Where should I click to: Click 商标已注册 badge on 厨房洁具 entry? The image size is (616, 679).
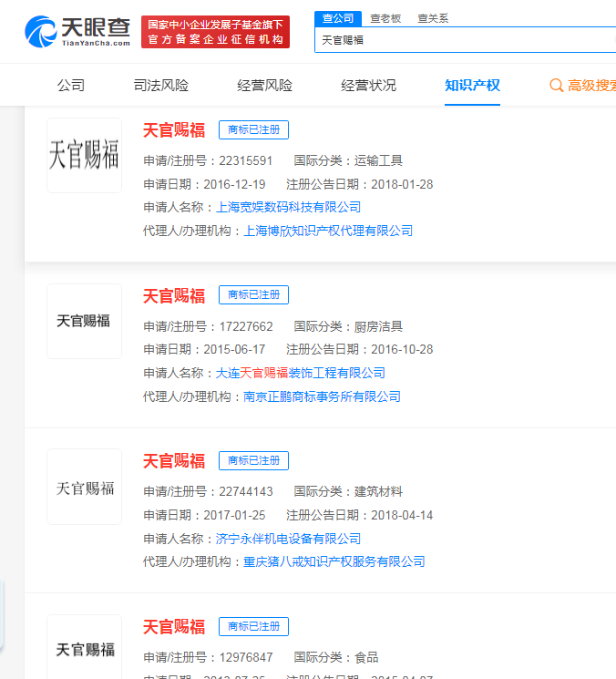(x=253, y=295)
